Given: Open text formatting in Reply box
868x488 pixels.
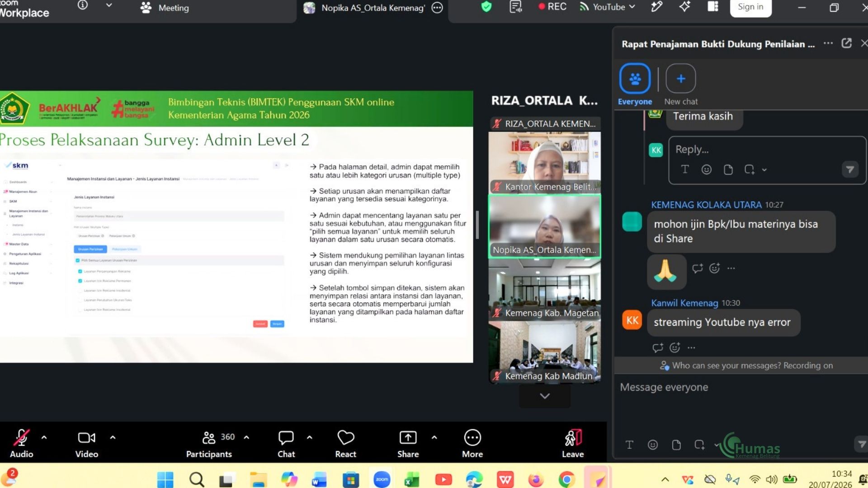Looking at the screenshot, I should coord(685,169).
